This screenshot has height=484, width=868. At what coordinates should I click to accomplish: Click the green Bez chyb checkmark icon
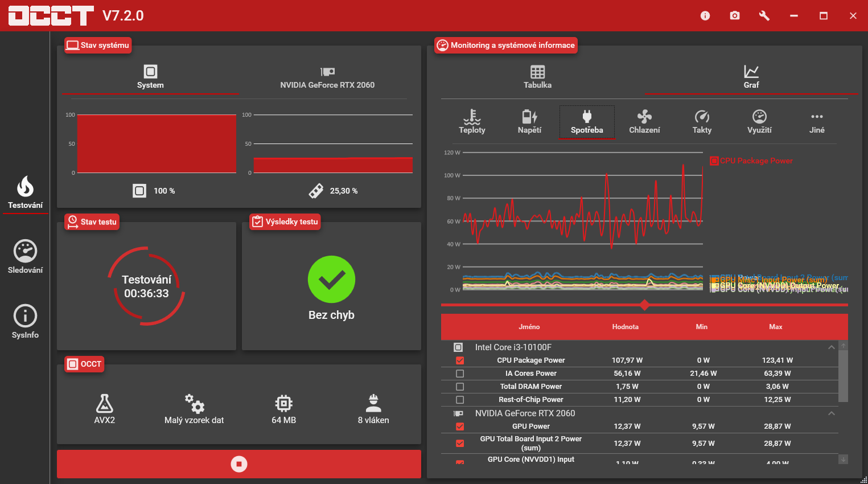(331, 280)
